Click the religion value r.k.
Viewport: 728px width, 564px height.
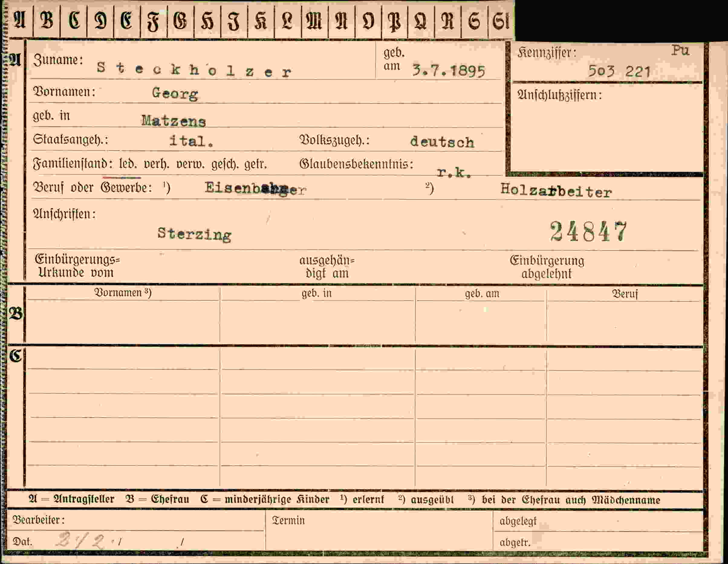coord(454,173)
